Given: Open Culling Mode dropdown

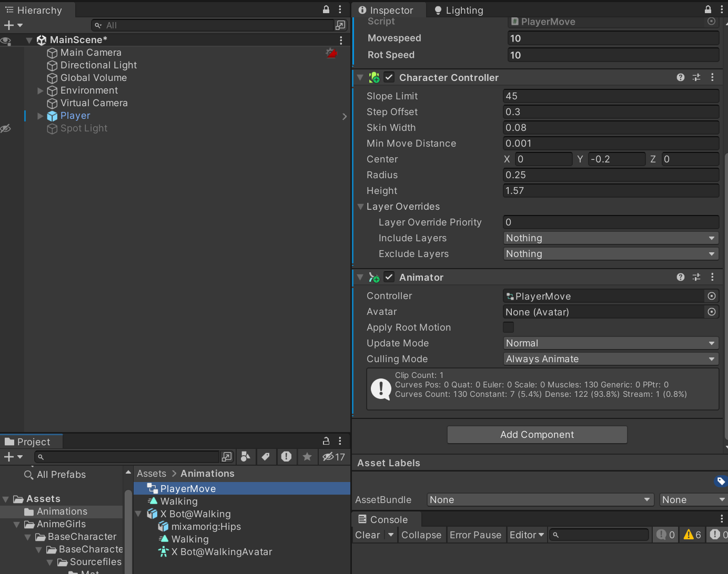Looking at the screenshot, I should coord(611,359).
